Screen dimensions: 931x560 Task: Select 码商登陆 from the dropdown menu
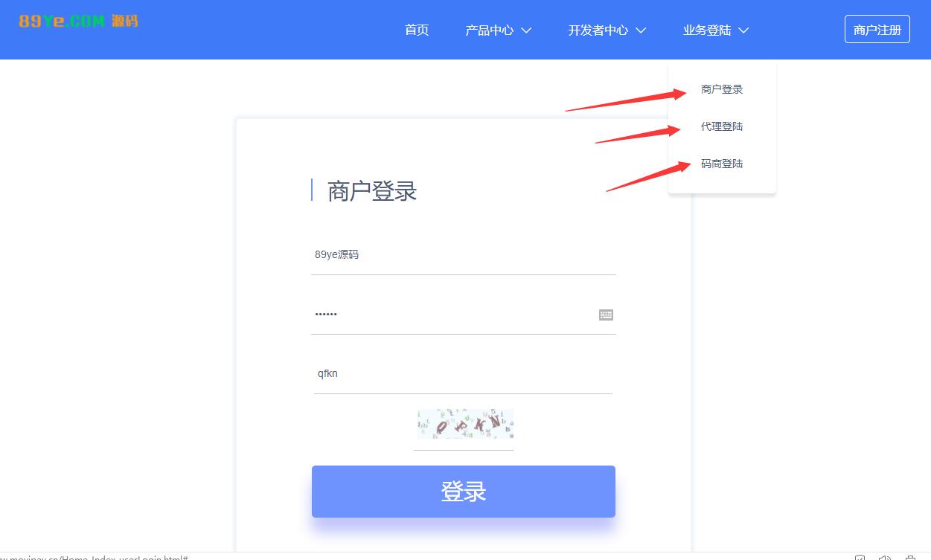coord(722,164)
